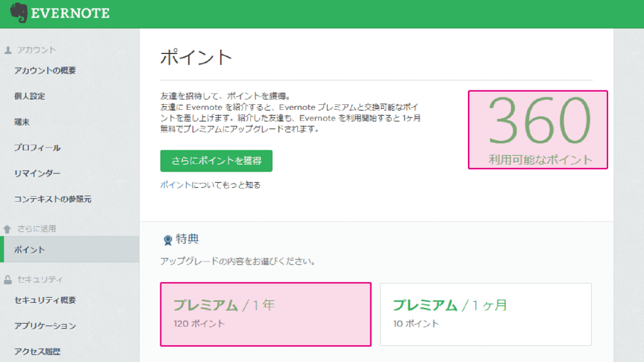This screenshot has height=362, width=644.
Task: Click the 120 ポイント cost label
Action: click(x=199, y=324)
